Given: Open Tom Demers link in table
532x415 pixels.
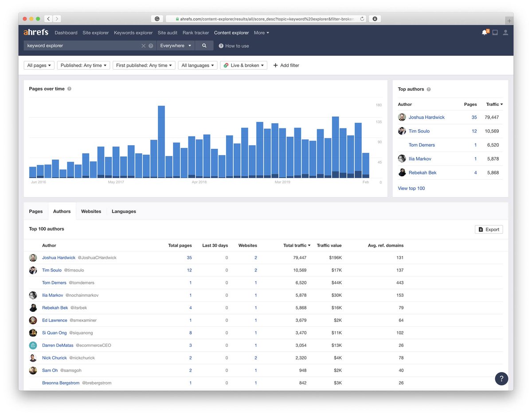Looking at the screenshot, I should (x=54, y=283).
